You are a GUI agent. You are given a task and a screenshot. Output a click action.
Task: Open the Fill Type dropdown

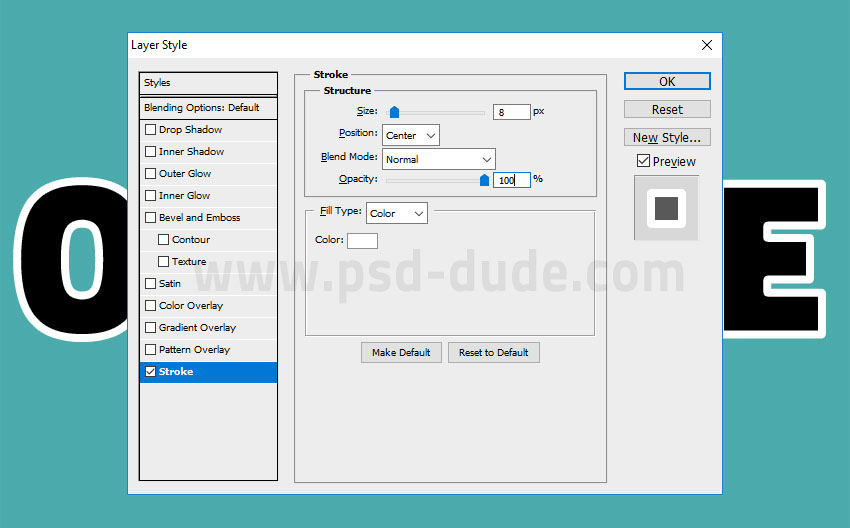tap(397, 213)
